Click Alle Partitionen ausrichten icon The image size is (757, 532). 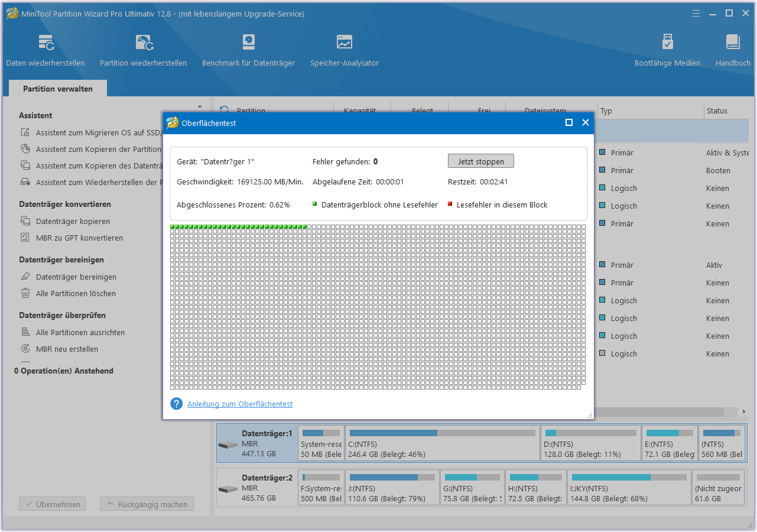25,332
